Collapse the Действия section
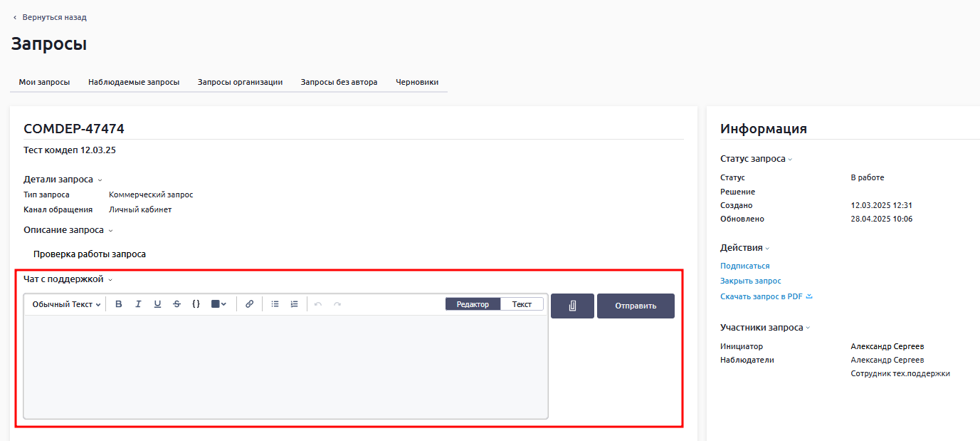 768,249
